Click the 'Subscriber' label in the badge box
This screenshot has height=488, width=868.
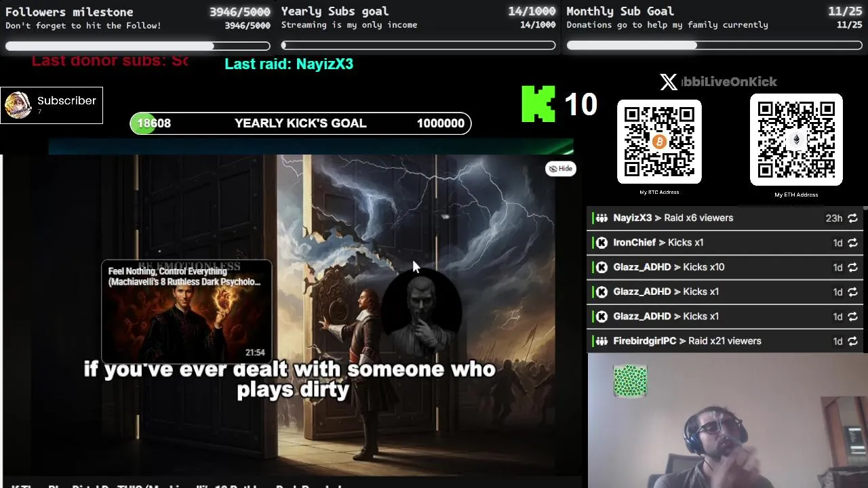click(66, 100)
